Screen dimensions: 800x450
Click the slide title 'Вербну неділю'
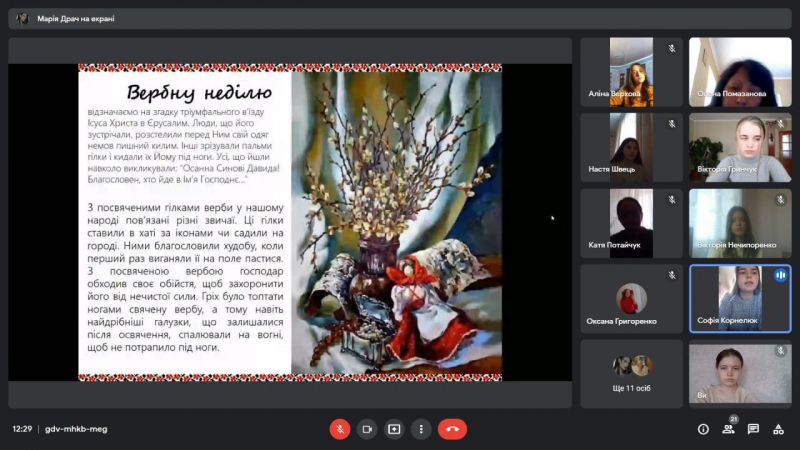199,92
